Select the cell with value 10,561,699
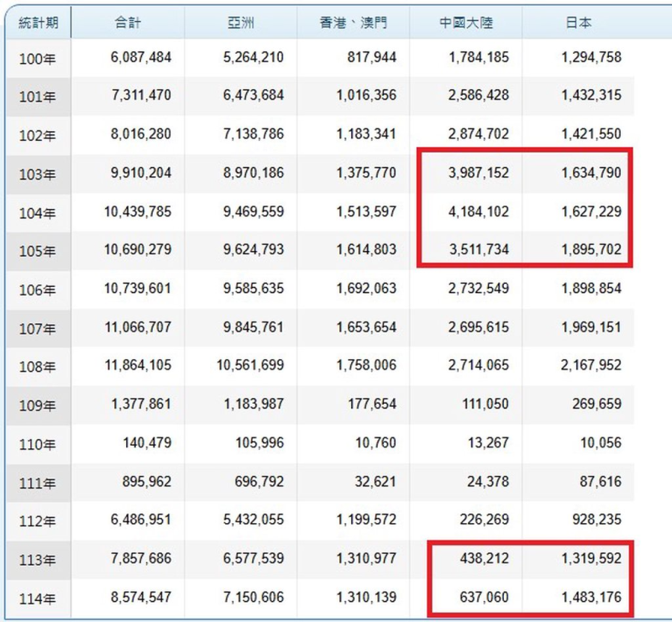Image resolution: width=672 pixels, height=622 pixels. 250,366
